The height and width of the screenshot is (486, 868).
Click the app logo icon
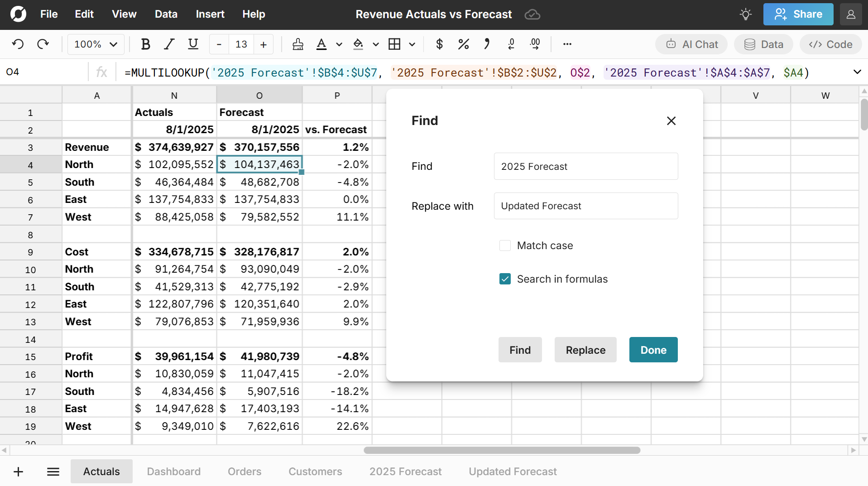[x=18, y=14]
